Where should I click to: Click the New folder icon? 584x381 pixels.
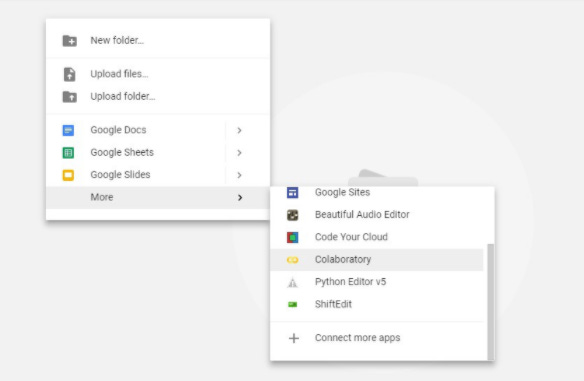tap(70, 41)
